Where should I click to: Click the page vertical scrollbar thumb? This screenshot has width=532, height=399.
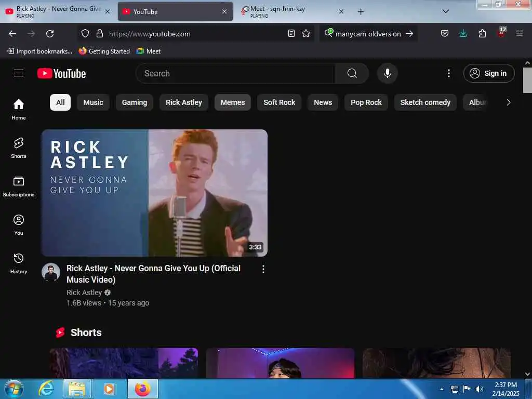527,80
